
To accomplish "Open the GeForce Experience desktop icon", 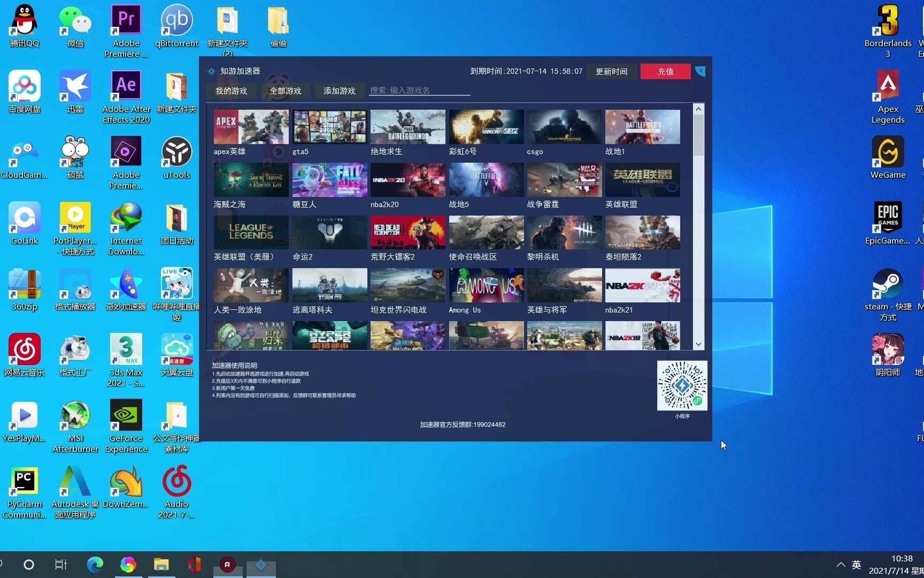I will pyautogui.click(x=126, y=426).
